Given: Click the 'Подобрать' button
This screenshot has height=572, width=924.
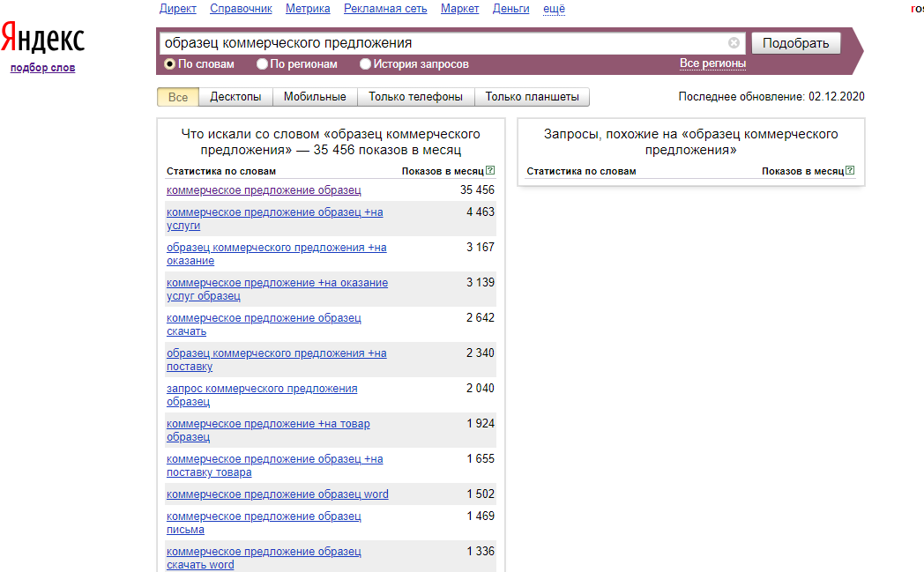Looking at the screenshot, I should pyautogui.click(x=795, y=43).
